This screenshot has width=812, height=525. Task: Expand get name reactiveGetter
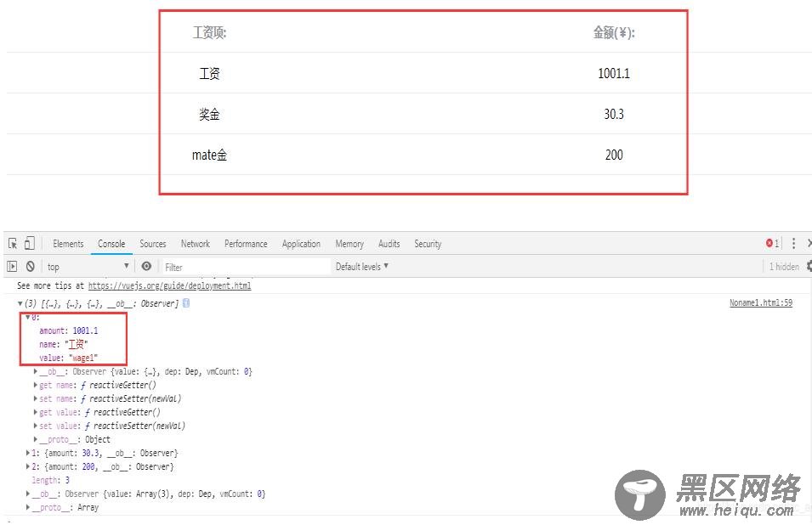pyautogui.click(x=35, y=385)
